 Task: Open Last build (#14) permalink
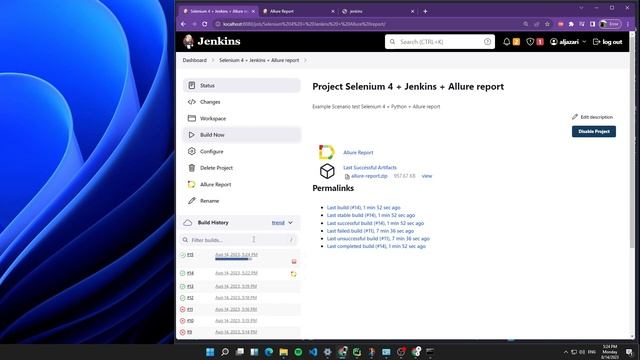click(x=363, y=207)
